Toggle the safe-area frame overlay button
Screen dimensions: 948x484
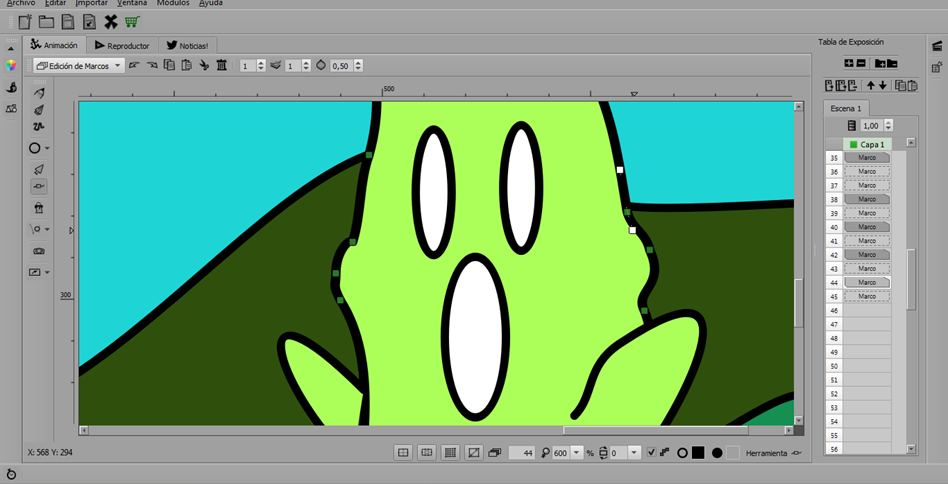427,453
